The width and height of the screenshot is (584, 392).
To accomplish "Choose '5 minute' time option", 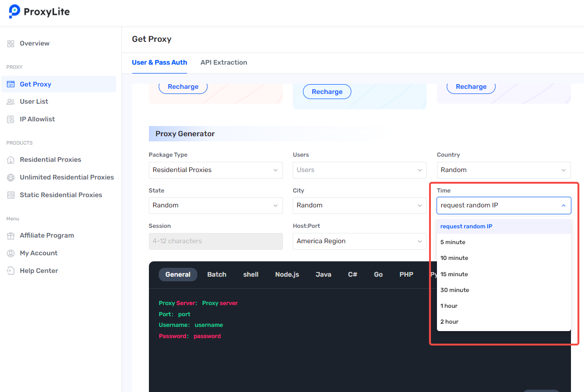I will 504,242.
